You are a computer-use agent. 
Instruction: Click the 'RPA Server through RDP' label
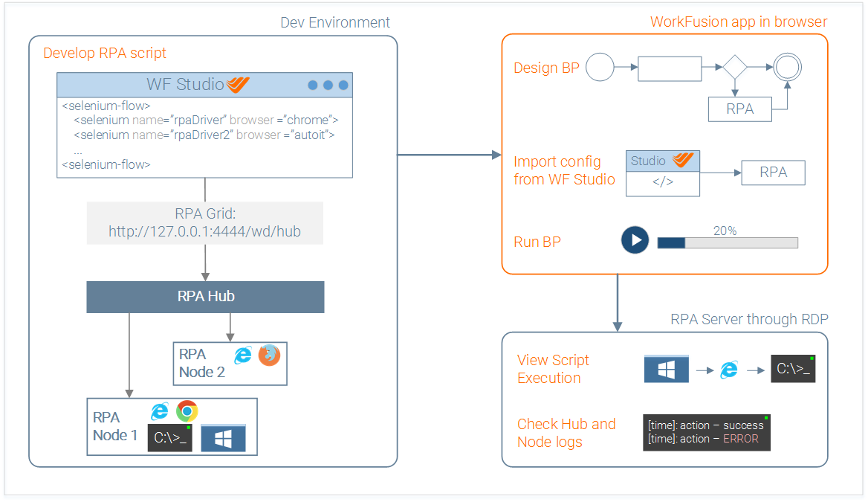point(750,320)
